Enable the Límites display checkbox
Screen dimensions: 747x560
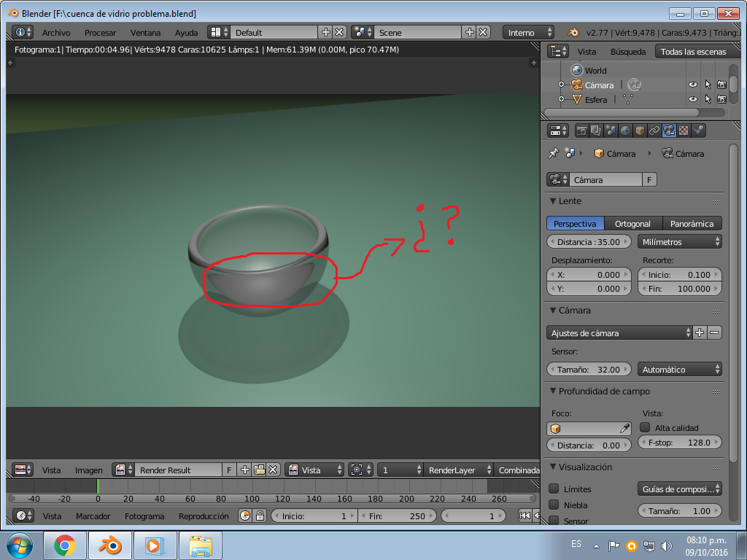(554, 489)
